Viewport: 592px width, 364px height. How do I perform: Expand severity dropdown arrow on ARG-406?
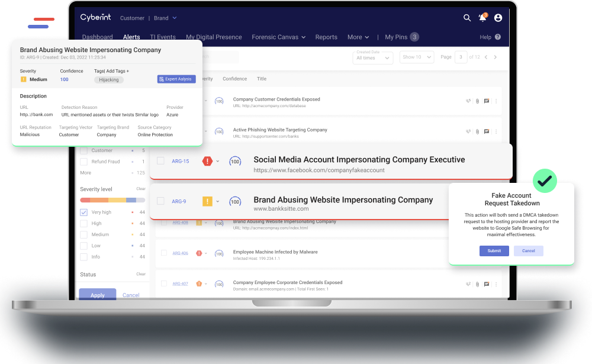[206, 253]
